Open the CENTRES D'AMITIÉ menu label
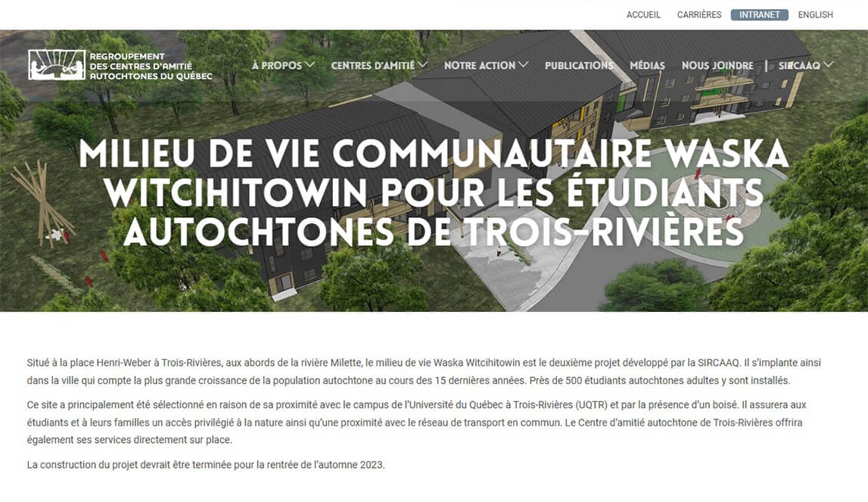Image resolution: width=868 pixels, height=502 pixels. (372, 66)
